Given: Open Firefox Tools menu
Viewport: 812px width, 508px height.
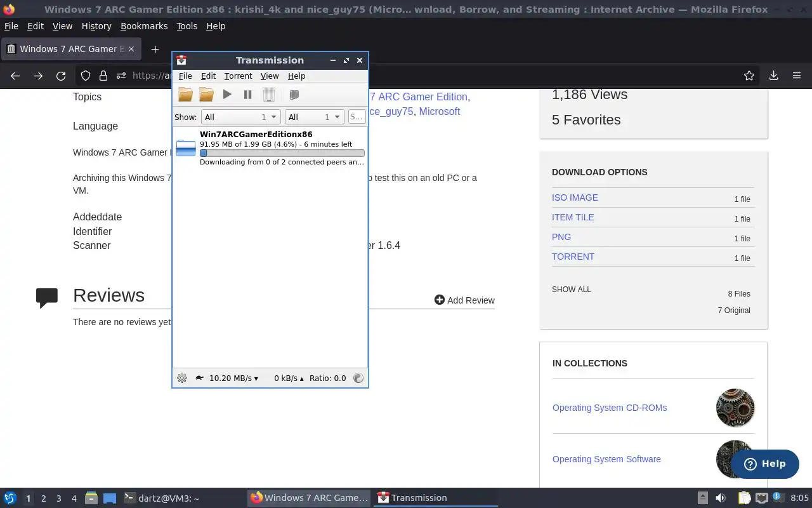Looking at the screenshot, I should click(x=187, y=26).
